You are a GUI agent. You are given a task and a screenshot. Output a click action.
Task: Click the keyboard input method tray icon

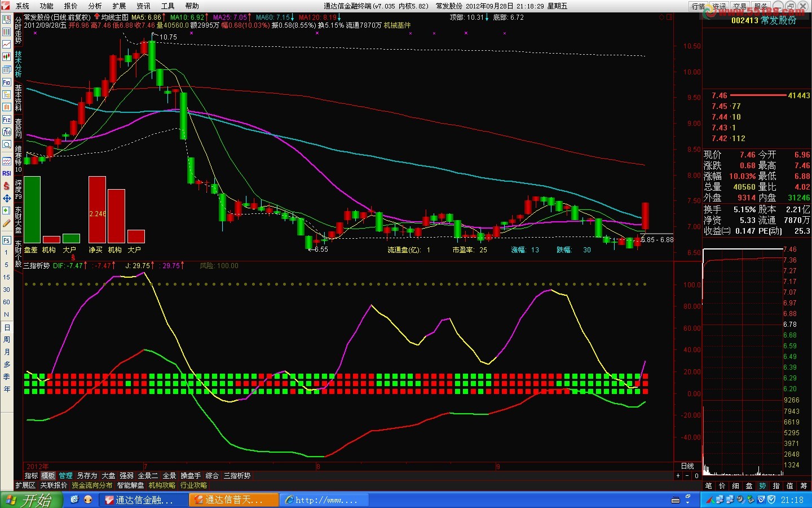pos(676,500)
